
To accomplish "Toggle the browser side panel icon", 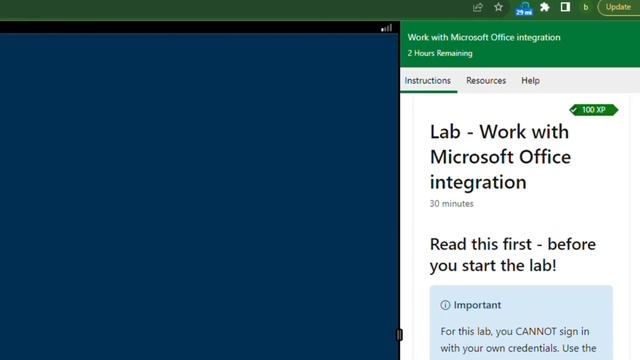I will click(x=565, y=7).
